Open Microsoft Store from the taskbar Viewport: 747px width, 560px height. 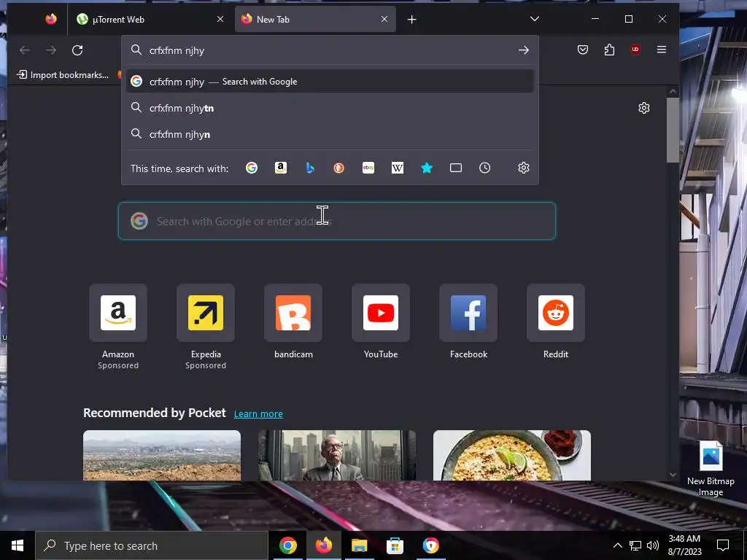(x=395, y=545)
